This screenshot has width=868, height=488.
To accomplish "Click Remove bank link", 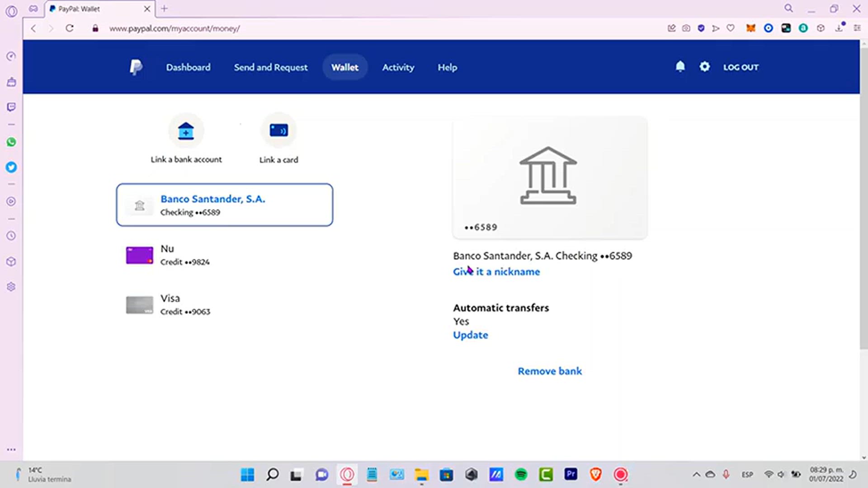I will (550, 371).
